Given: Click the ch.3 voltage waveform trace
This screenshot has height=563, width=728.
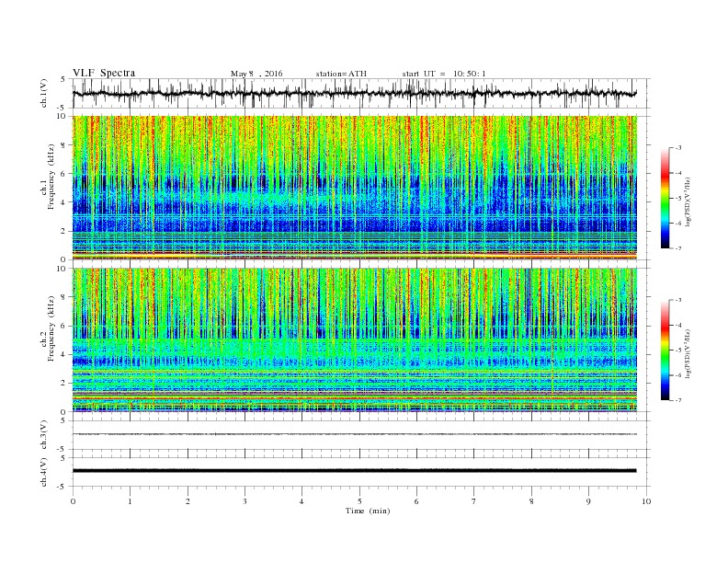Looking at the screenshot, I should coord(354,434).
